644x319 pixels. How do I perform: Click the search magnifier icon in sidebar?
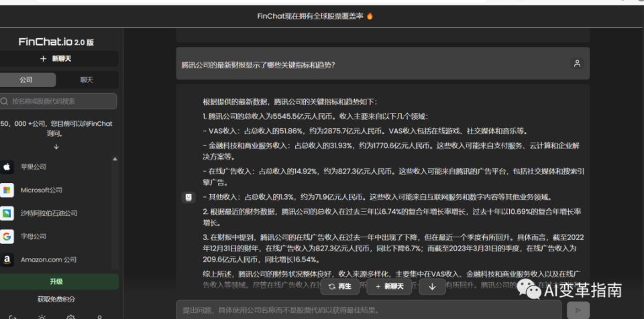point(5,101)
